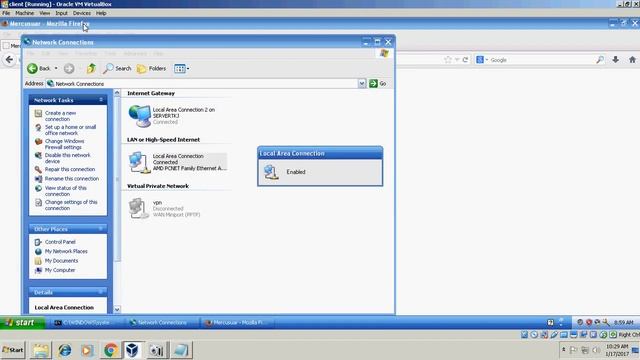640x360 pixels.
Task: Click the Back button in Network Connections
Action: [x=38, y=69]
